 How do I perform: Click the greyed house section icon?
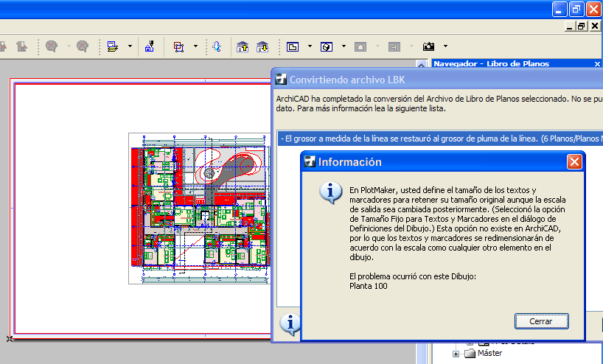tap(360, 47)
